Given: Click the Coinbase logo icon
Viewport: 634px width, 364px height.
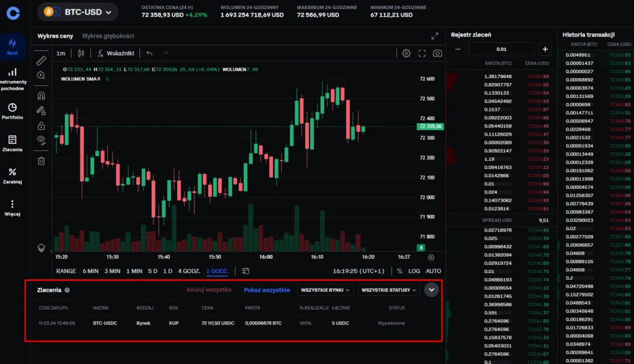Looking at the screenshot, I should coord(13,14).
